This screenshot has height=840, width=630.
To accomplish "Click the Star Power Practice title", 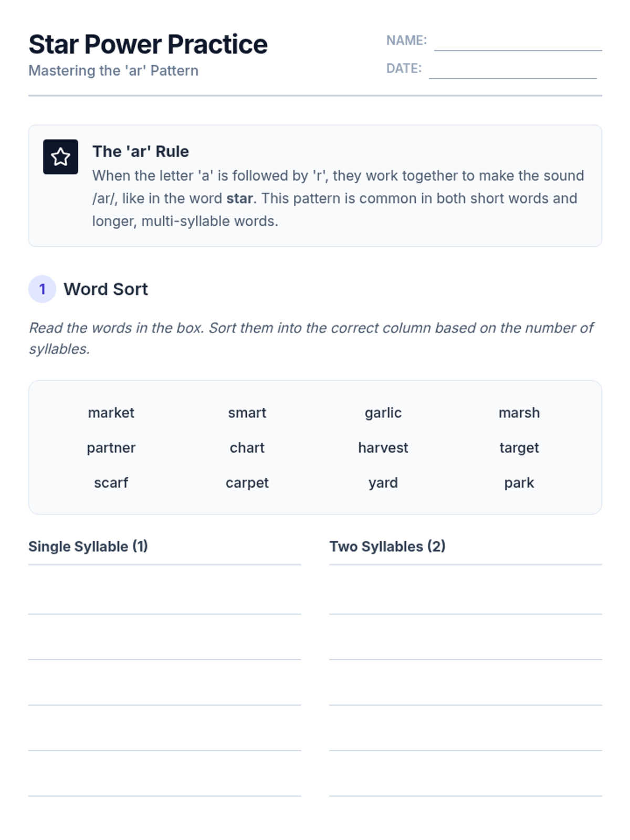I will pyautogui.click(x=148, y=44).
